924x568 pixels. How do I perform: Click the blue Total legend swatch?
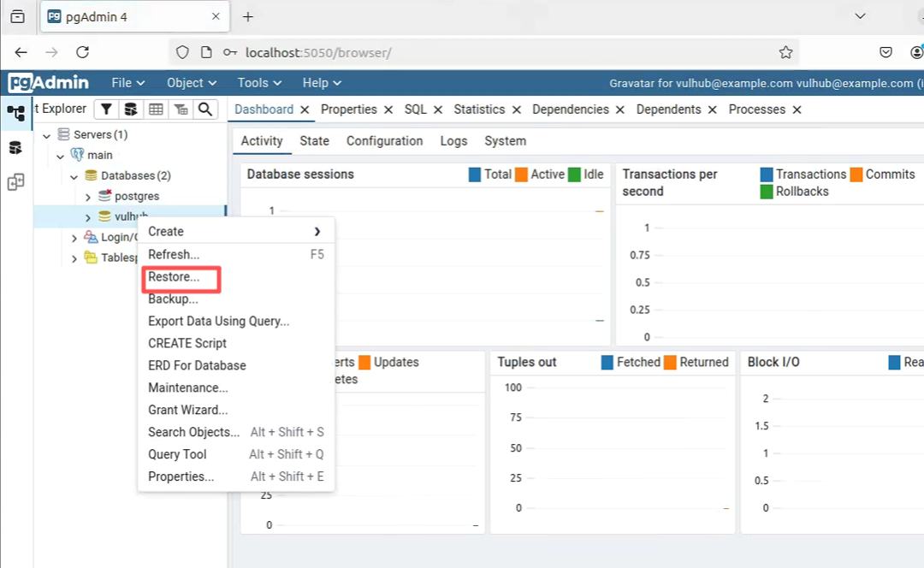tap(474, 175)
